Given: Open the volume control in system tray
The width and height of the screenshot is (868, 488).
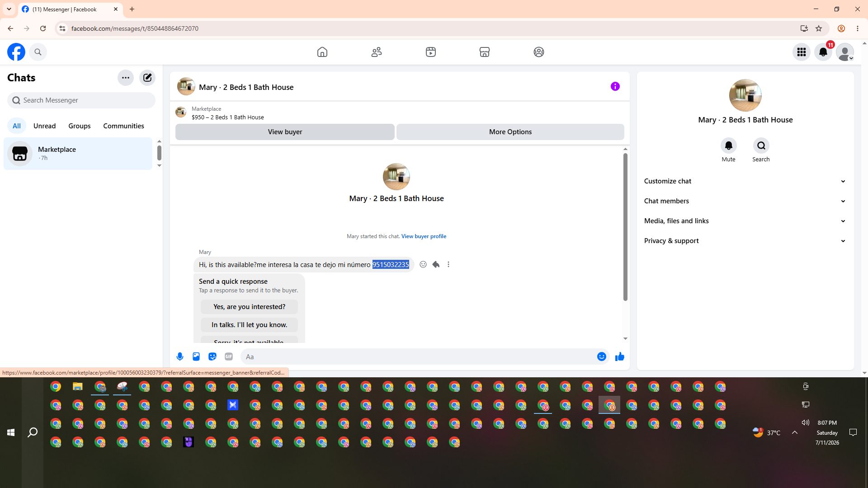Looking at the screenshot, I should pos(806,422).
